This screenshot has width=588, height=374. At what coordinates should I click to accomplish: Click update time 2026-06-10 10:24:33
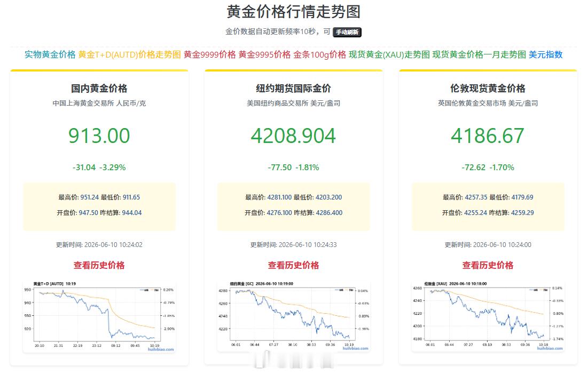tap(308, 245)
